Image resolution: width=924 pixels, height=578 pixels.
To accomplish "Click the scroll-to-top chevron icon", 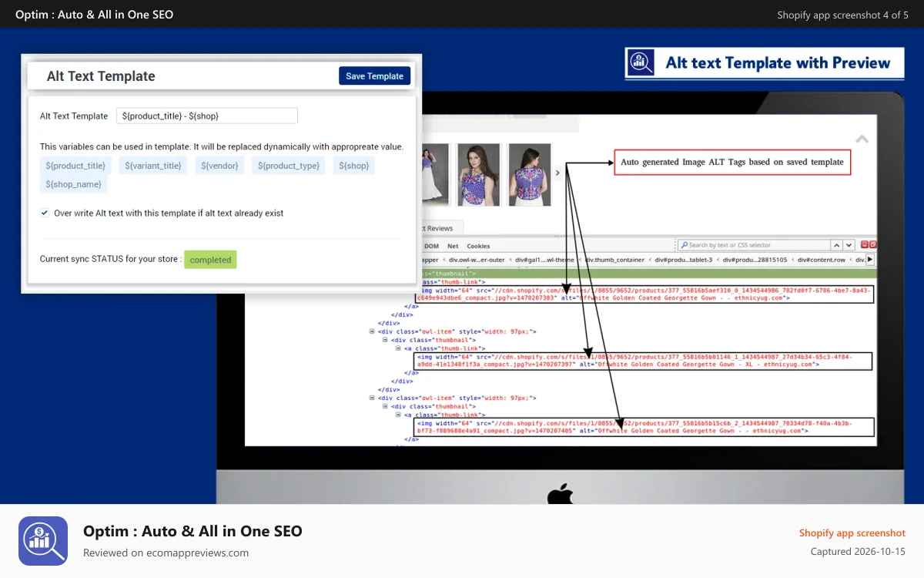I will coord(862,139).
